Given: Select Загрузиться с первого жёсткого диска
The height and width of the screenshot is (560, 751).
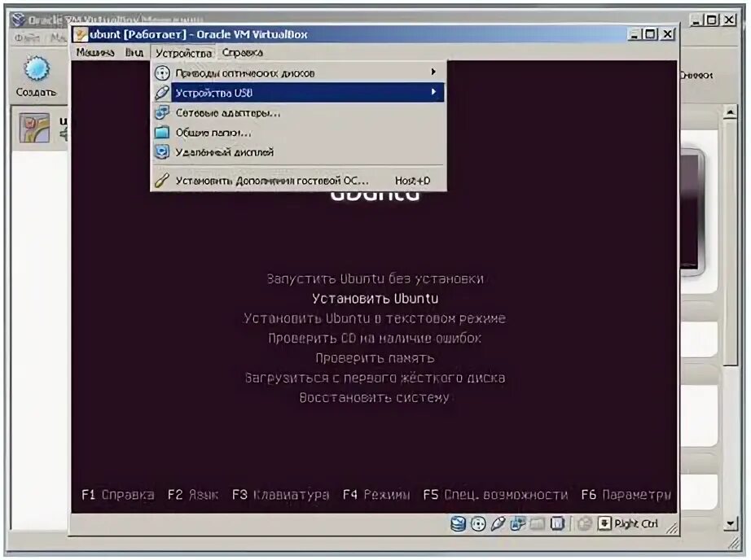Looking at the screenshot, I should click(375, 378).
